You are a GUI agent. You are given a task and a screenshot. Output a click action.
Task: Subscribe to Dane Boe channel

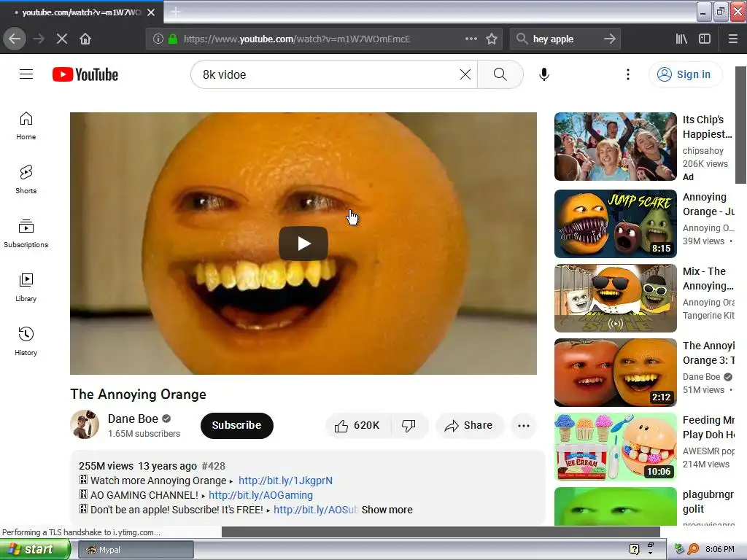(x=237, y=425)
